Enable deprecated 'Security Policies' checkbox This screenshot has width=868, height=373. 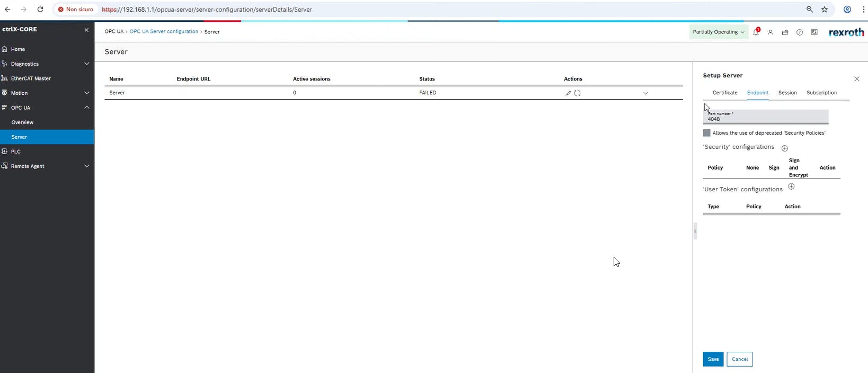706,133
